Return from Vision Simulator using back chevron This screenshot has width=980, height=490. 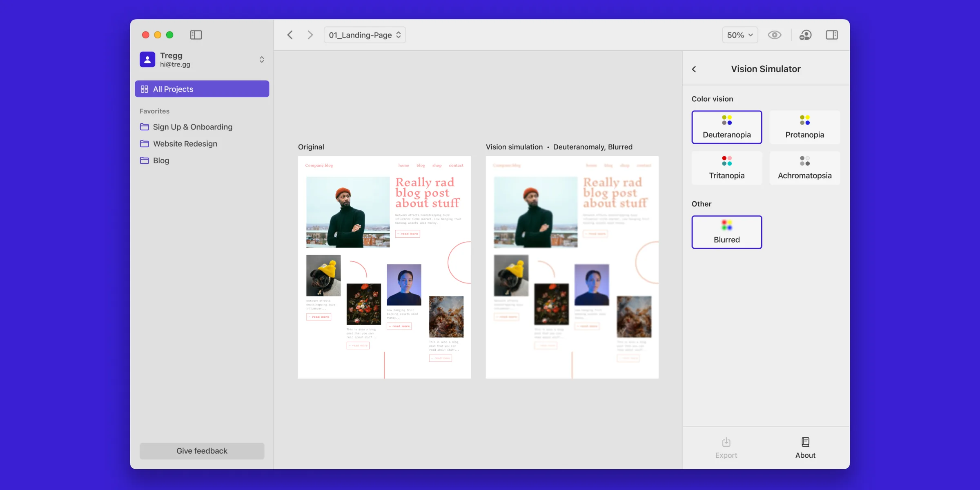tap(694, 69)
